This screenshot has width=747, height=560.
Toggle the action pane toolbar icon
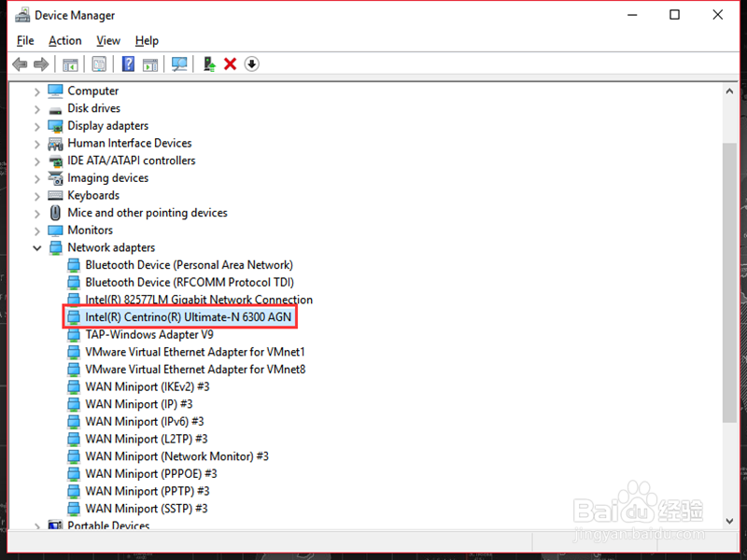[x=150, y=64]
